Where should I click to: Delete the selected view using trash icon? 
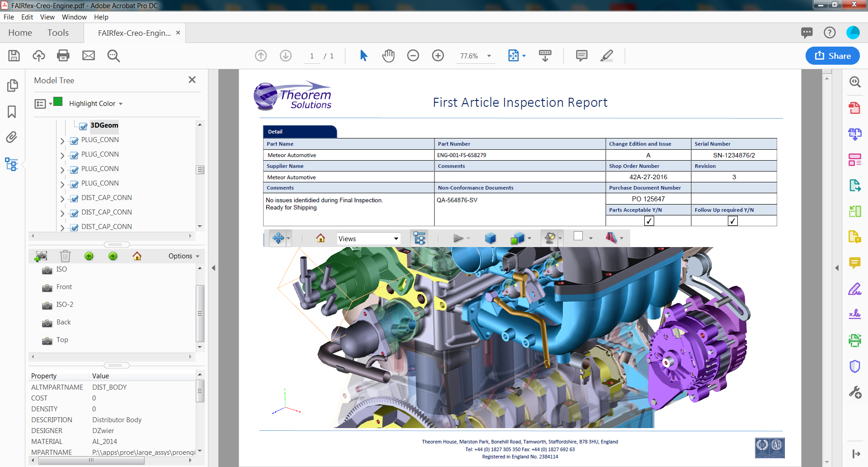click(65, 256)
